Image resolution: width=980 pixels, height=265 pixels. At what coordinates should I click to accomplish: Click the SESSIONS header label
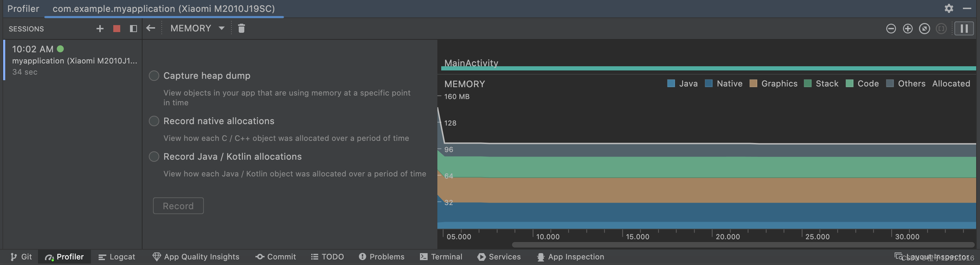tap(26, 29)
